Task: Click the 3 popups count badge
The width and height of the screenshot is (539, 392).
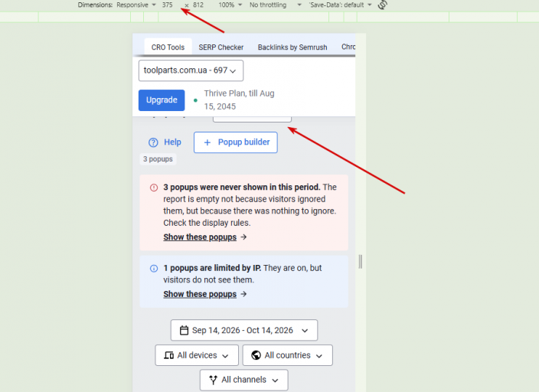Action: click(158, 159)
